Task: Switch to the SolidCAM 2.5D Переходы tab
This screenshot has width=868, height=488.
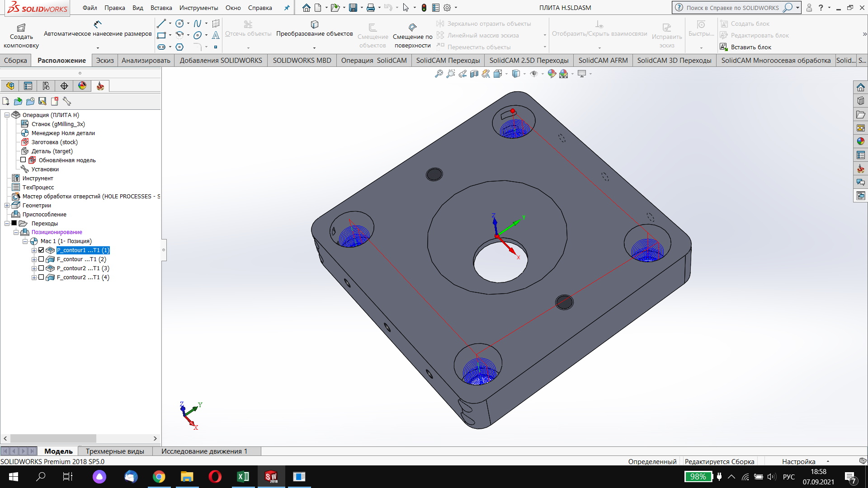Action: coord(528,61)
